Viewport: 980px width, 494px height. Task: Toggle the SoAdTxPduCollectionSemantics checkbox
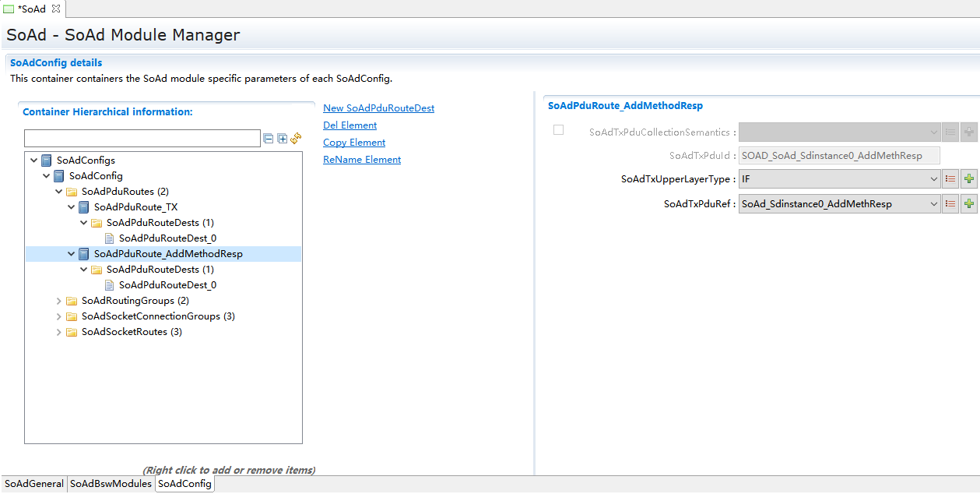click(x=558, y=130)
